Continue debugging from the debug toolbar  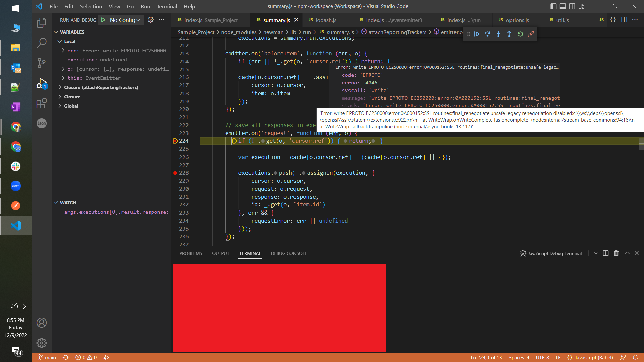tap(477, 34)
